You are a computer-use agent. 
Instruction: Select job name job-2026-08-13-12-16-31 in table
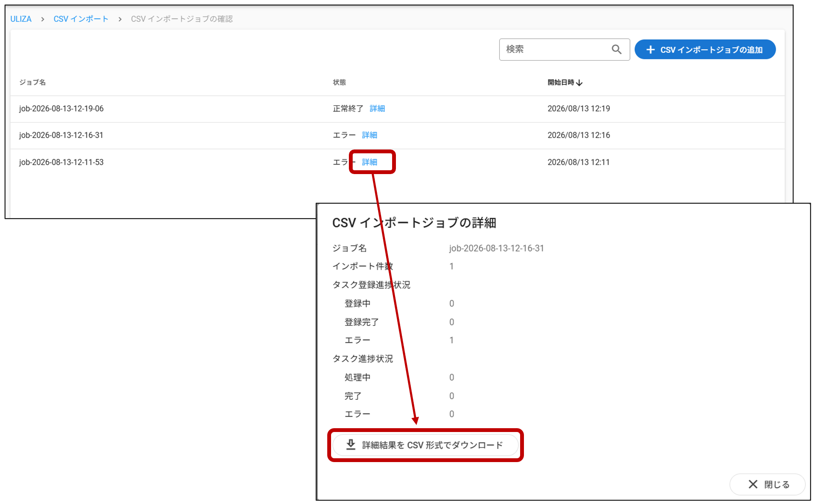[61, 135]
